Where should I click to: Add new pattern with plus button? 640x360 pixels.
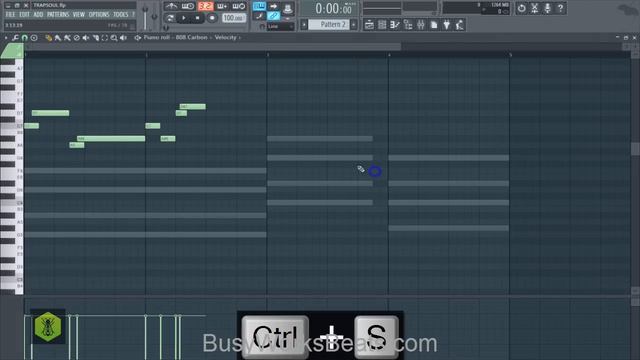354,24
